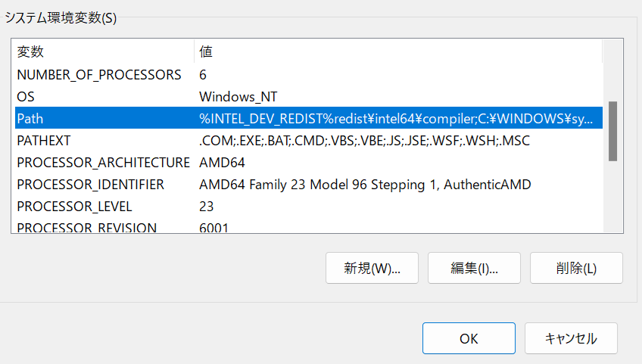Click 削除(L) to delete the variable
Screen dimensions: 642x364
click(576, 268)
